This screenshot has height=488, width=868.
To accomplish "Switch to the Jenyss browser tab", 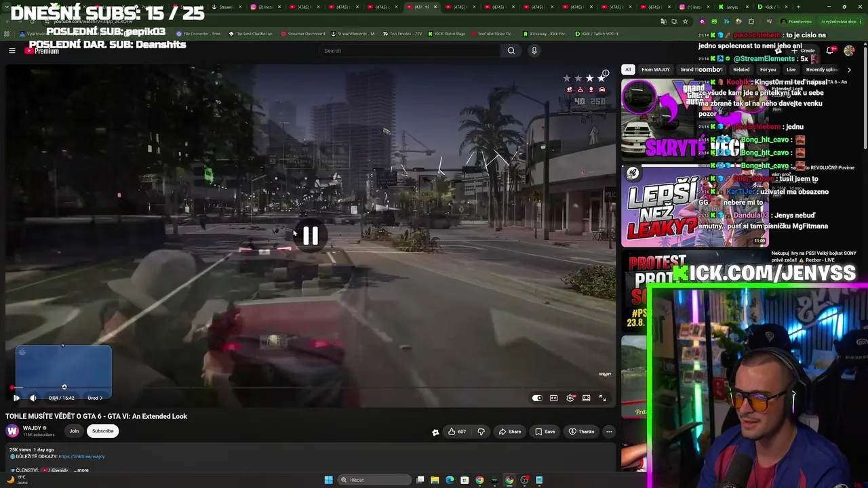I will point(732,7).
